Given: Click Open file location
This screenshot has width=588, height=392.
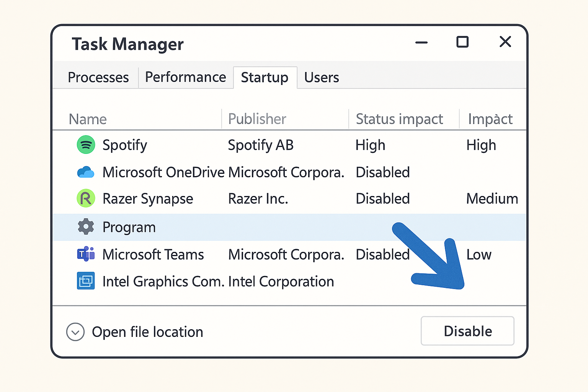Looking at the screenshot, I should (x=147, y=332).
